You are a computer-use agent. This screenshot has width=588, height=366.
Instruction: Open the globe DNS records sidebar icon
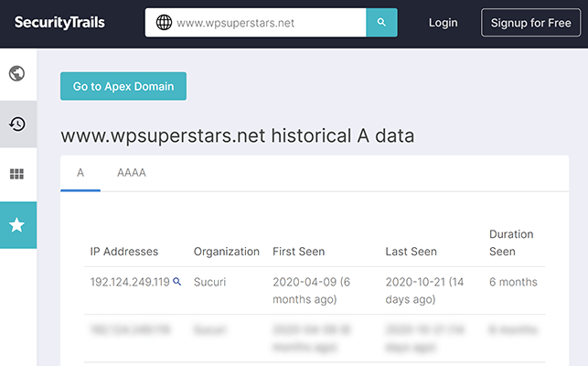pyautogui.click(x=16, y=73)
